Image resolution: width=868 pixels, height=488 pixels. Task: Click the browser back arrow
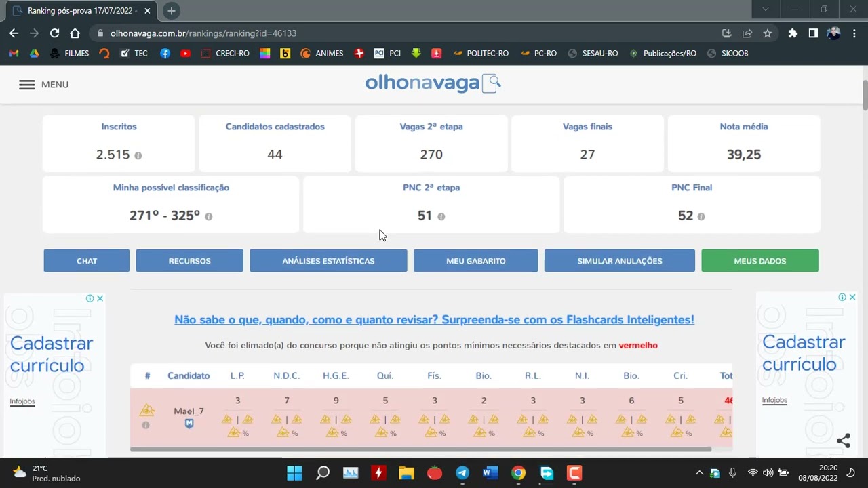(x=14, y=33)
